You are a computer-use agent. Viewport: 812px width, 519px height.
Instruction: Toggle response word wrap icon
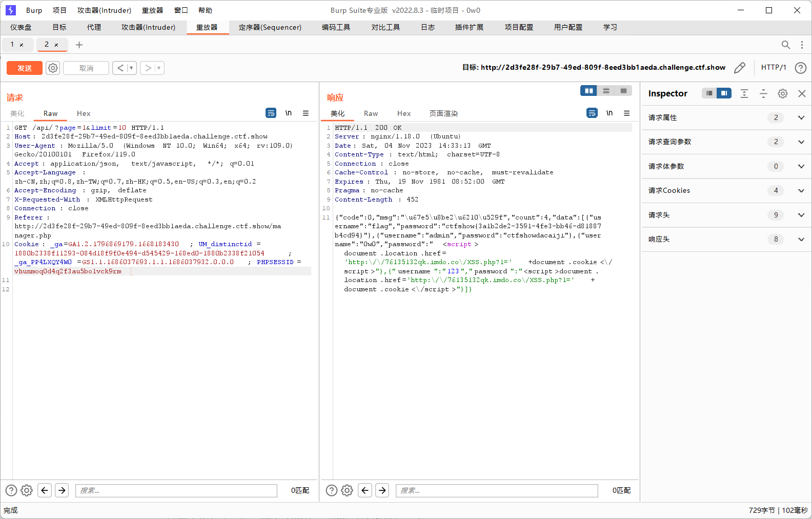592,113
